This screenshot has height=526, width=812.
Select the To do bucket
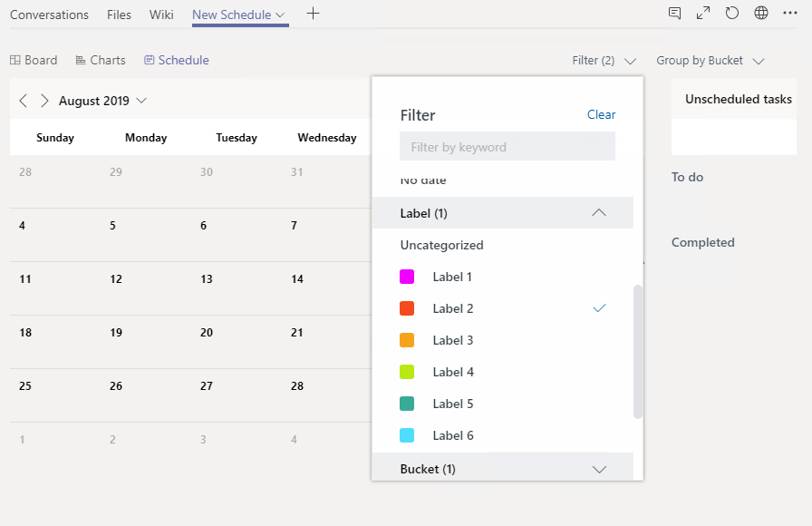[x=687, y=177]
